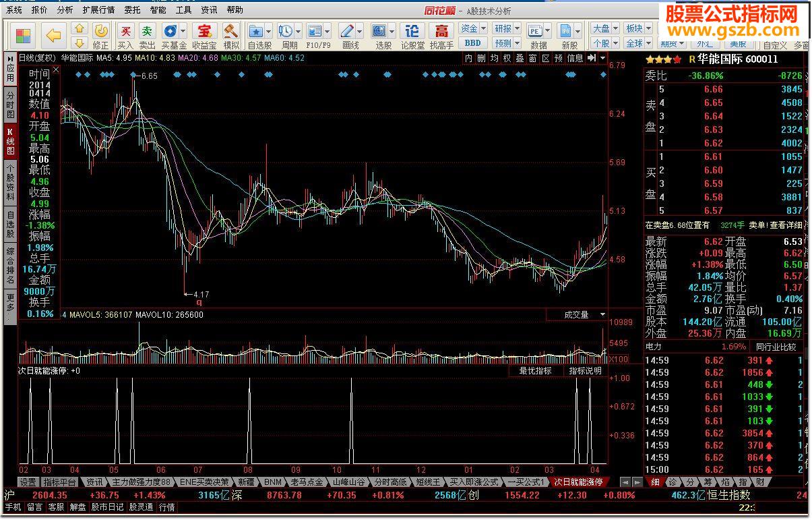812x520 pixels.
Task: Toggle the 信息 info button
Action: [x=575, y=59]
